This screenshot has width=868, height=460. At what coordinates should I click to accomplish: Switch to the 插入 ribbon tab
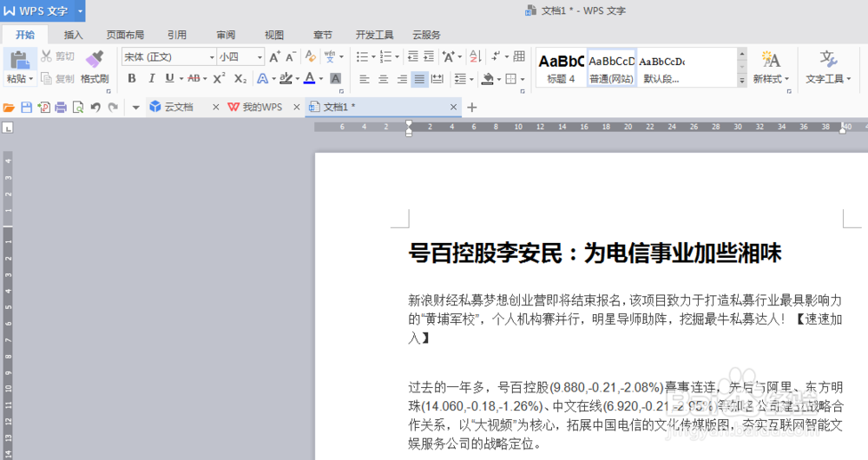point(73,35)
